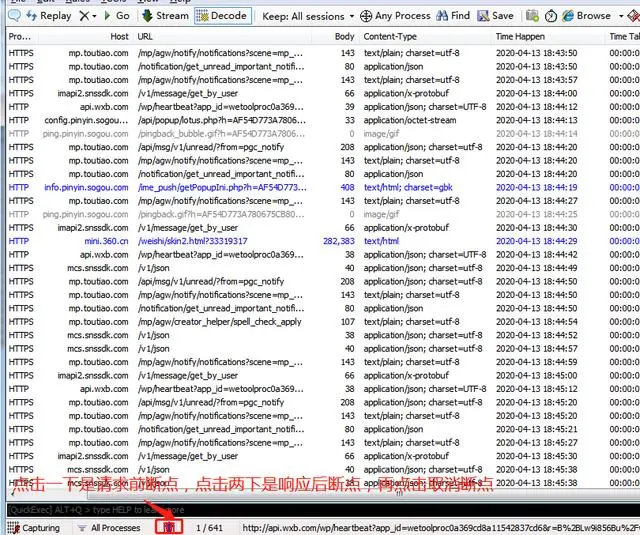Image resolution: width=640 pixels, height=535 pixels.
Task: Click the camera screenshot icon in toolbar
Action: click(532, 16)
